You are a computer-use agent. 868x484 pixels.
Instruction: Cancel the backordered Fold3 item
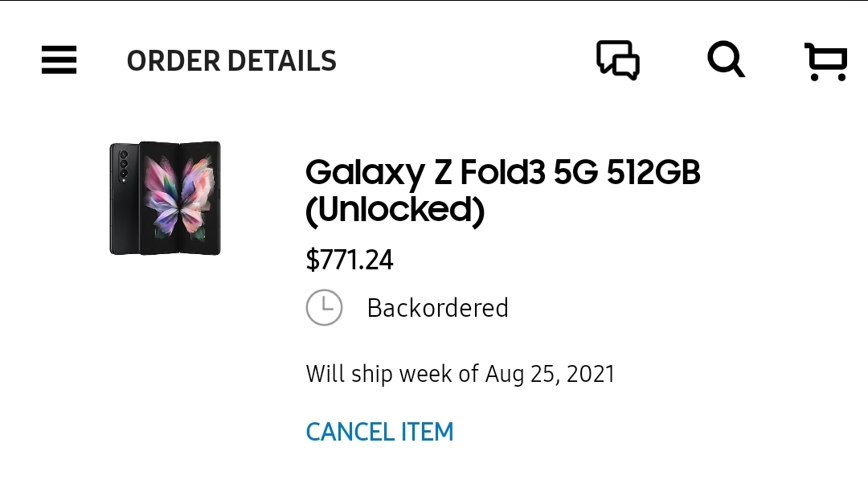379,432
